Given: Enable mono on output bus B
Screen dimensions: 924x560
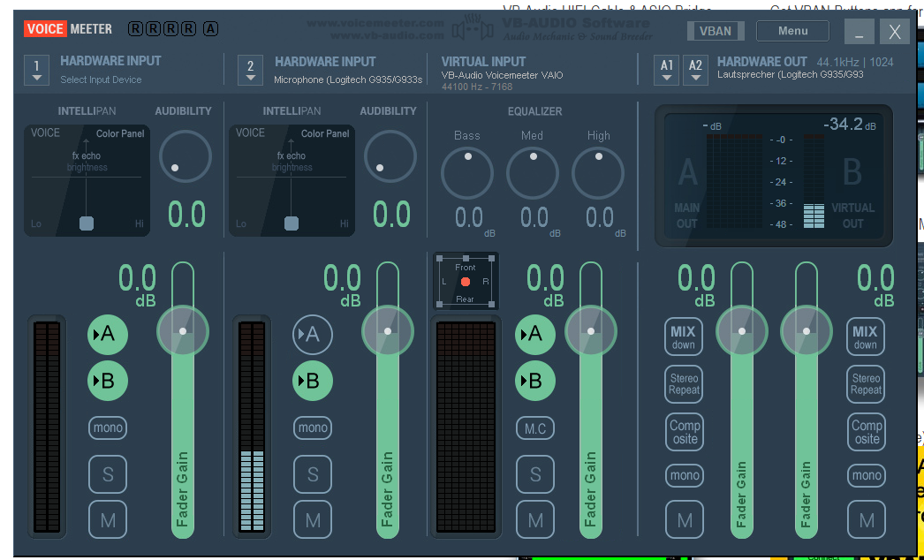Looking at the screenshot, I should (867, 475).
